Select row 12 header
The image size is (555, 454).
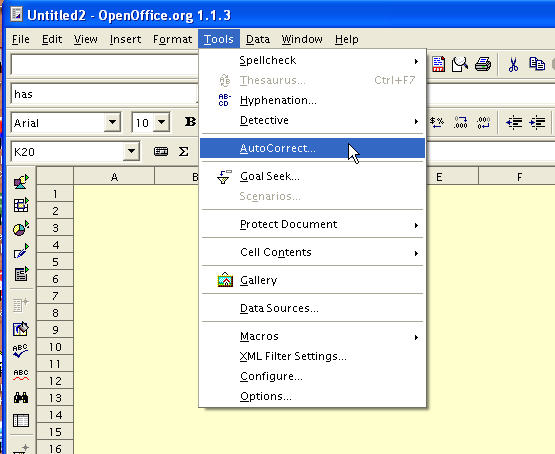click(x=55, y=381)
